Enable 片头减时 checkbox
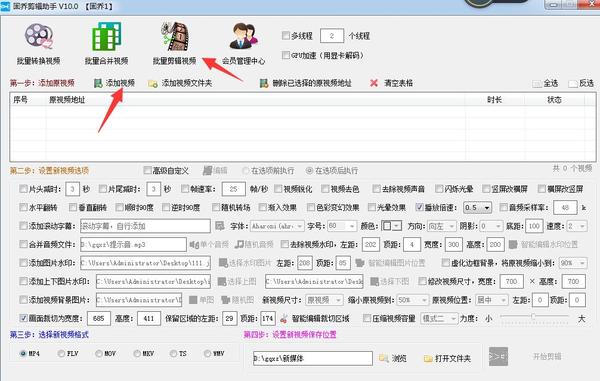 pos(23,189)
